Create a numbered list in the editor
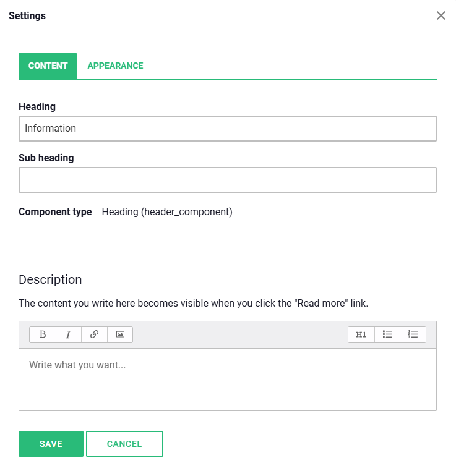 (413, 334)
